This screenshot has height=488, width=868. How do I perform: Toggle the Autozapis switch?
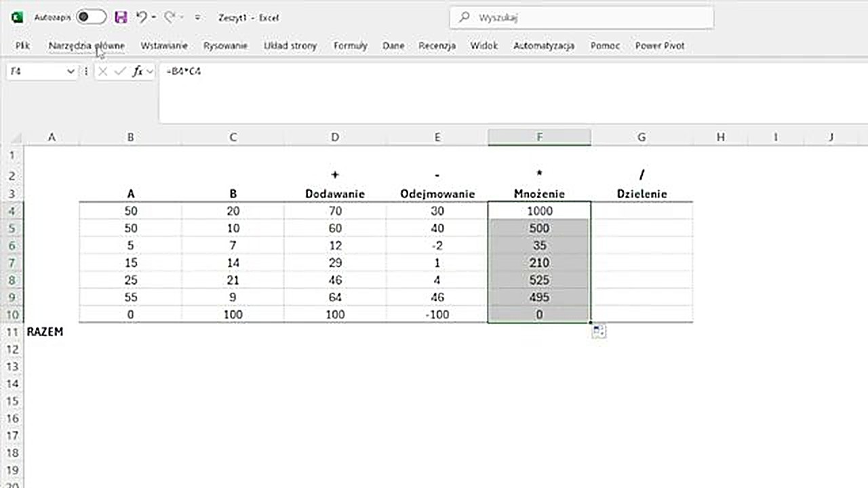point(91,18)
